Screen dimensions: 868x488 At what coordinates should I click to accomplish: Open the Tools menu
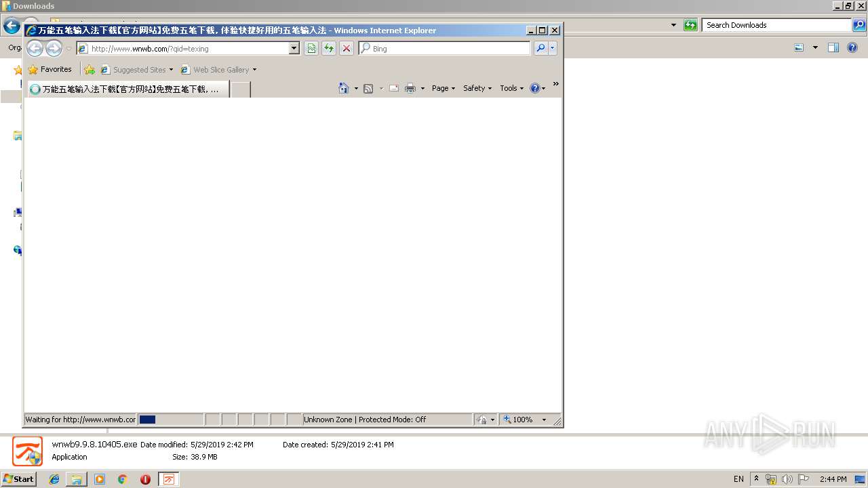[x=512, y=88]
